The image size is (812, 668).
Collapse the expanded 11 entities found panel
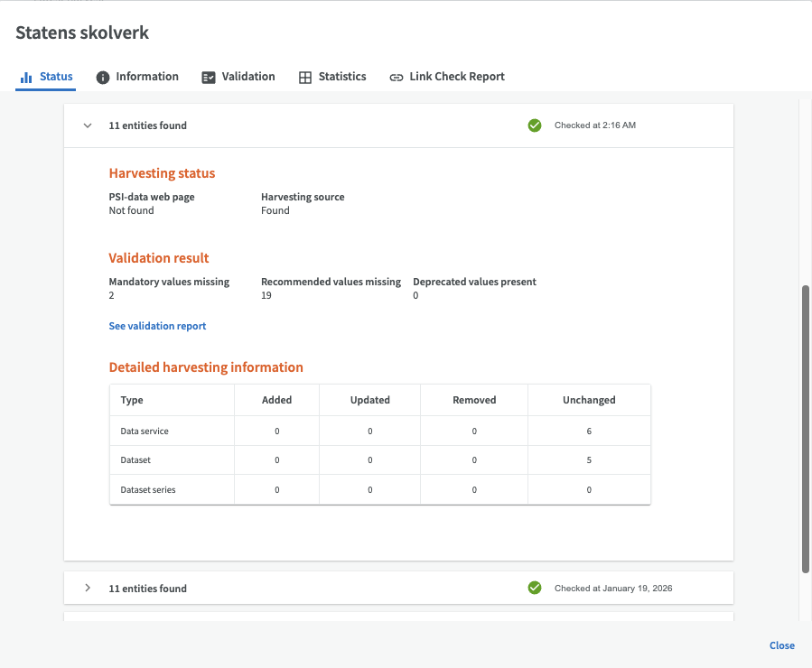point(88,125)
